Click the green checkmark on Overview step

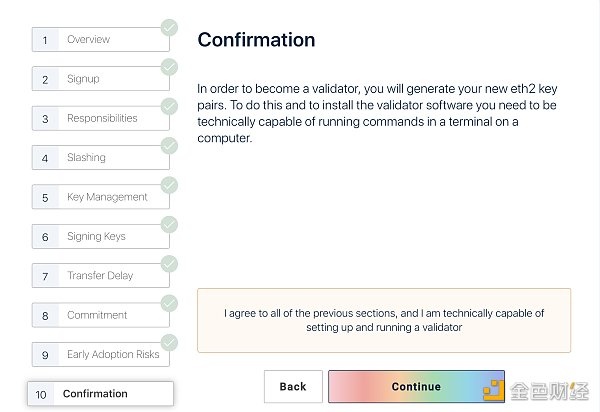[169, 28]
